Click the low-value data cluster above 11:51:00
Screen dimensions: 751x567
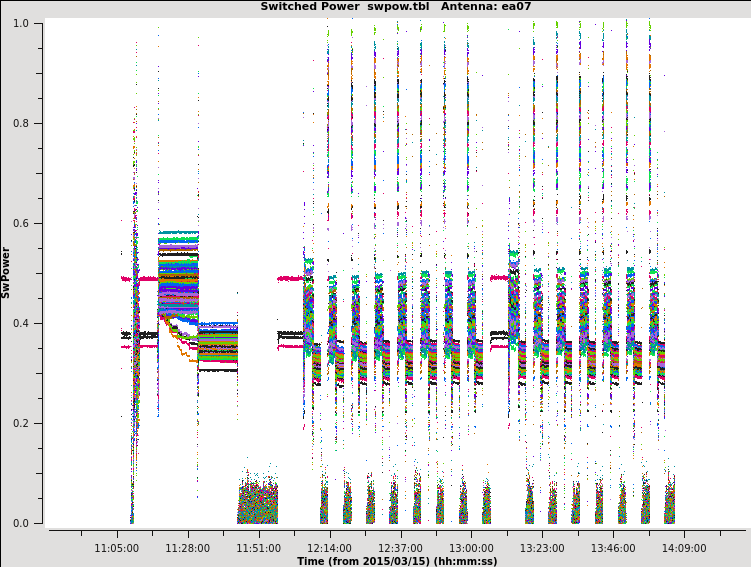click(257, 503)
